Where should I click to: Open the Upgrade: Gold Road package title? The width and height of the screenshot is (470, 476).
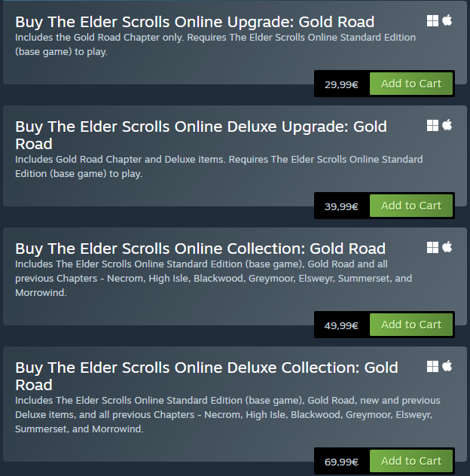pyautogui.click(x=194, y=22)
